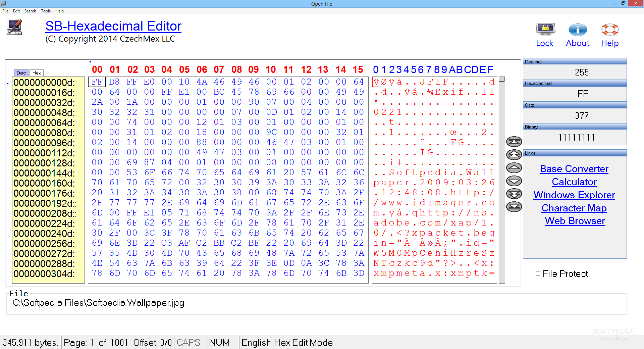Click the Lock padlock laptop icon
The image size is (644, 349).
545,30
